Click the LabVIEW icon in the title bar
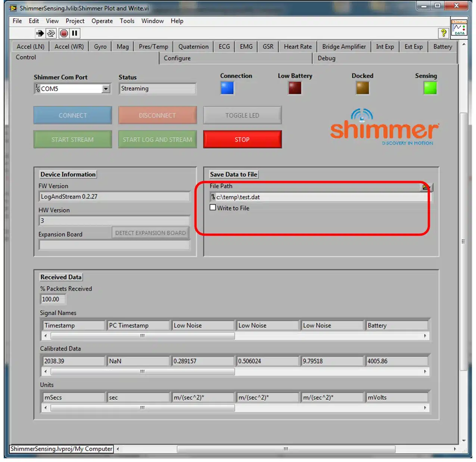This screenshot has height=462, width=476. coord(13,8)
